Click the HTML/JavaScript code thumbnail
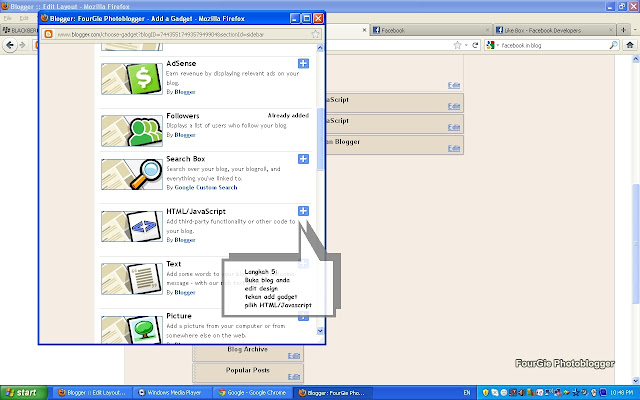The height and width of the screenshot is (400, 640). click(132, 227)
